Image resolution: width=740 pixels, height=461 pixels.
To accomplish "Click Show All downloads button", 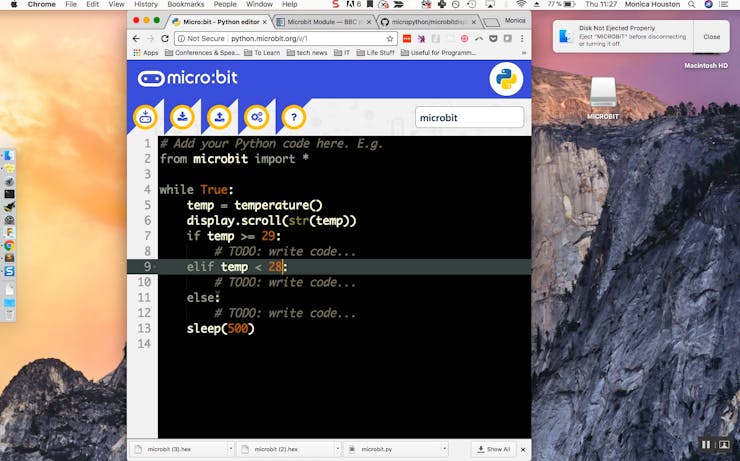I will pos(493,449).
